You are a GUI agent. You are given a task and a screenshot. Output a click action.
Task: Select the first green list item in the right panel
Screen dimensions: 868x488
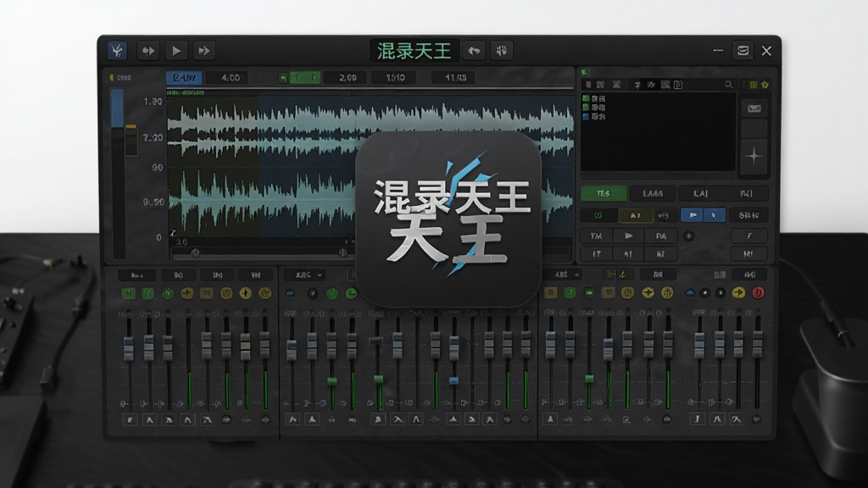coord(594,98)
